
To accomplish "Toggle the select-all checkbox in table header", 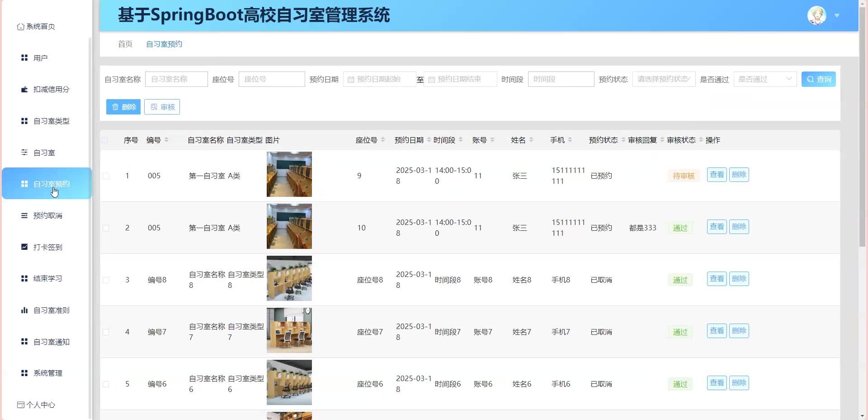I will coord(105,140).
